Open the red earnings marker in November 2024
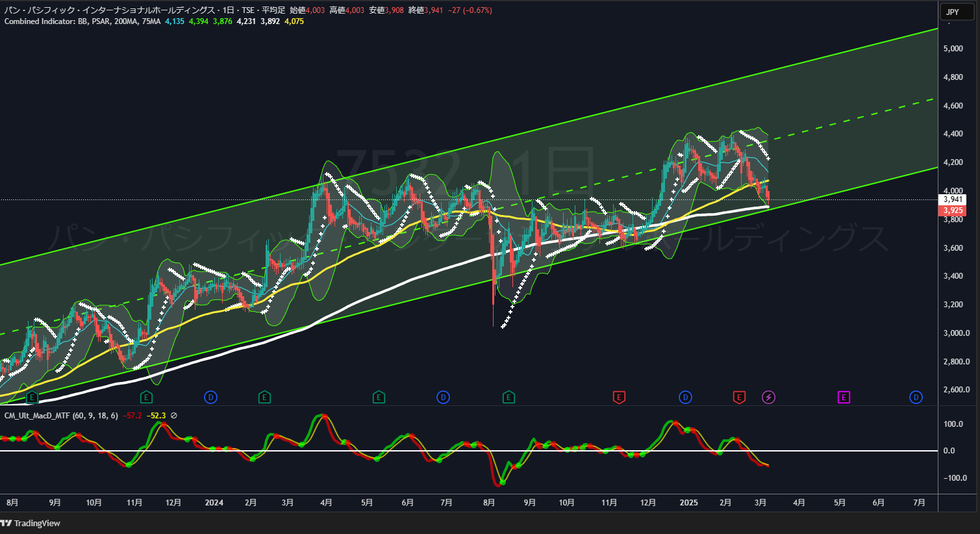This screenshot has width=980, height=534. click(619, 397)
